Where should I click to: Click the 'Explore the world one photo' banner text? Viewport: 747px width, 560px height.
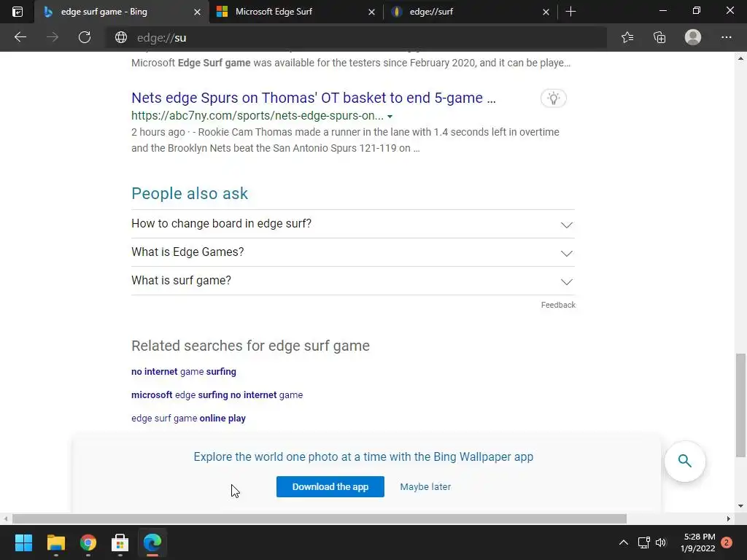point(363,456)
